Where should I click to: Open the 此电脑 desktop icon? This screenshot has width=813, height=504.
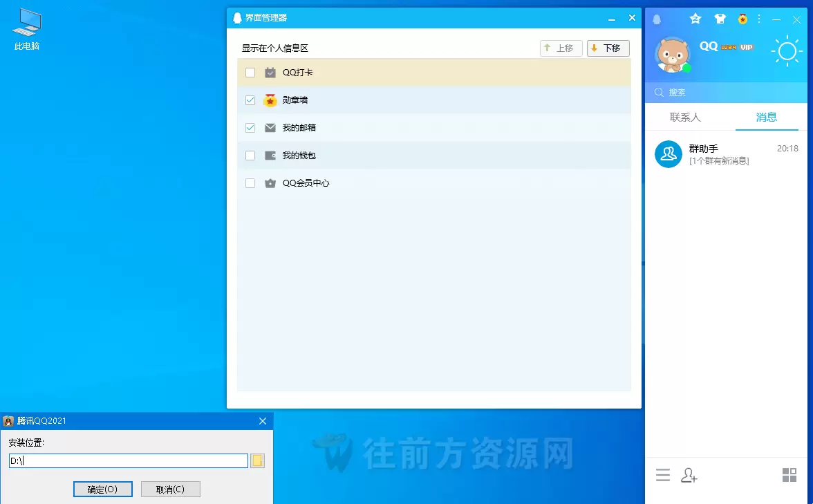coord(27,30)
